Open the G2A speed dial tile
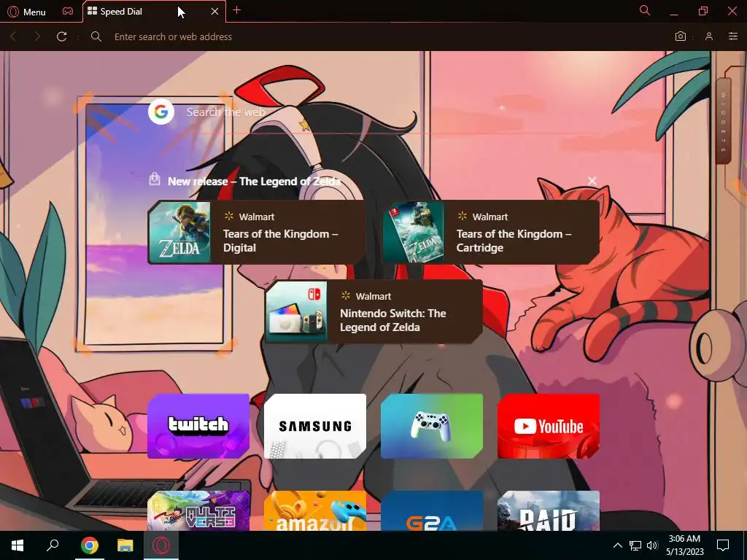This screenshot has height=560, width=747. 432,511
